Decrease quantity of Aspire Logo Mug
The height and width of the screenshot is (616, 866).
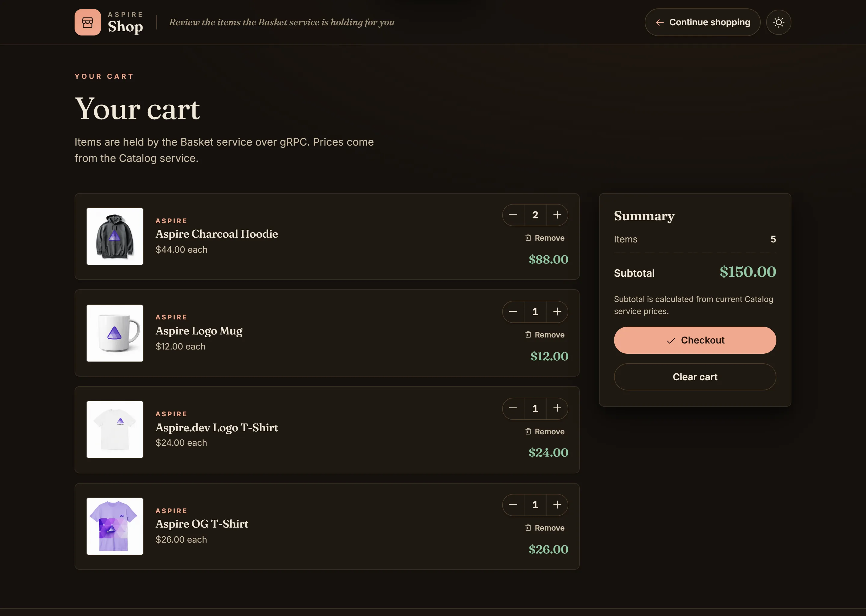(513, 312)
